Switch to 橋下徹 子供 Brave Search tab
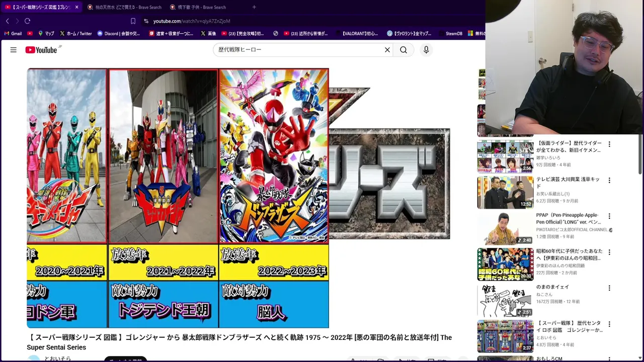 click(199, 7)
